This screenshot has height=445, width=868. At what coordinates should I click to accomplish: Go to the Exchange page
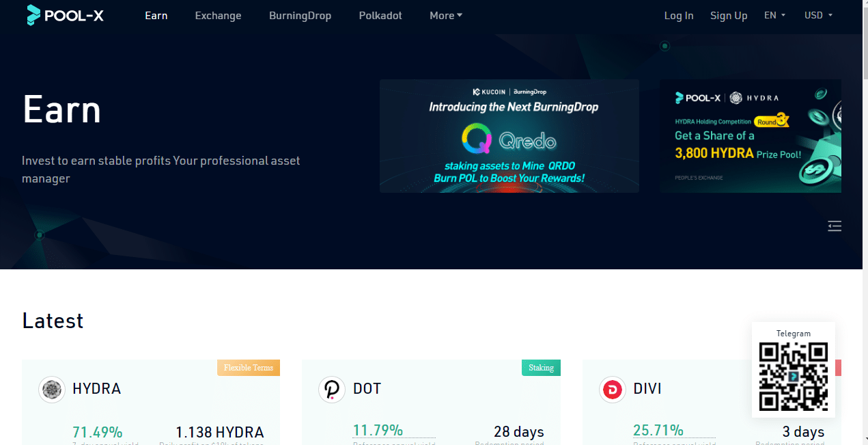pos(218,15)
